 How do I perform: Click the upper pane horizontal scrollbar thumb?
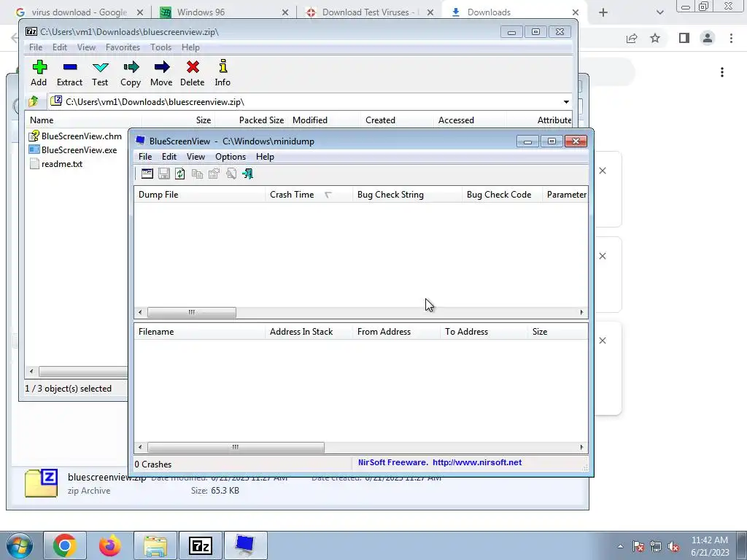192,312
